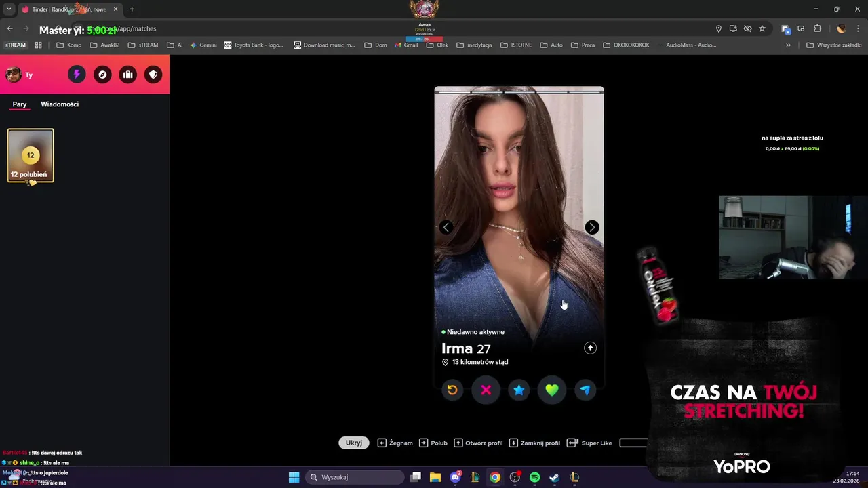Click the Polub shortcut hint
Image resolution: width=868 pixels, height=488 pixels.
(x=433, y=443)
